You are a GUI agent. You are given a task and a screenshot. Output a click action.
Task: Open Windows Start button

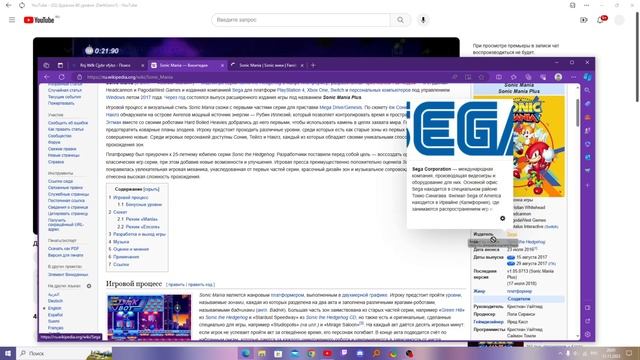(x=7, y=353)
